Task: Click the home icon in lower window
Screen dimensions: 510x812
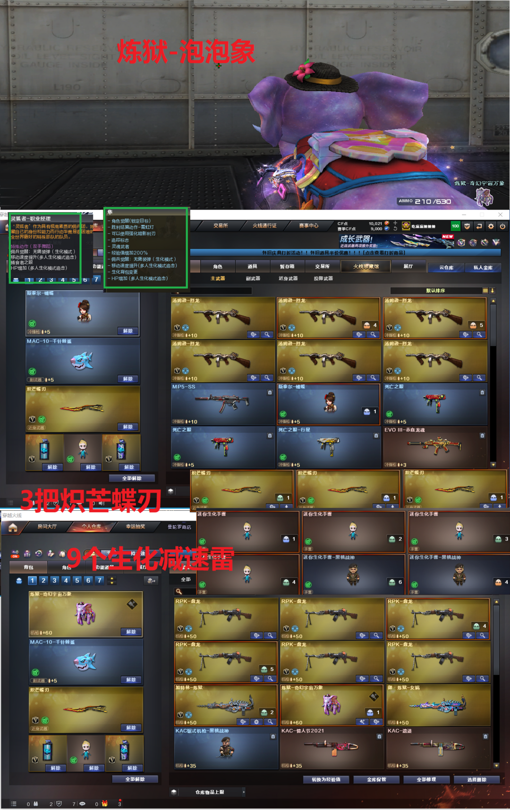Action: pos(13,528)
